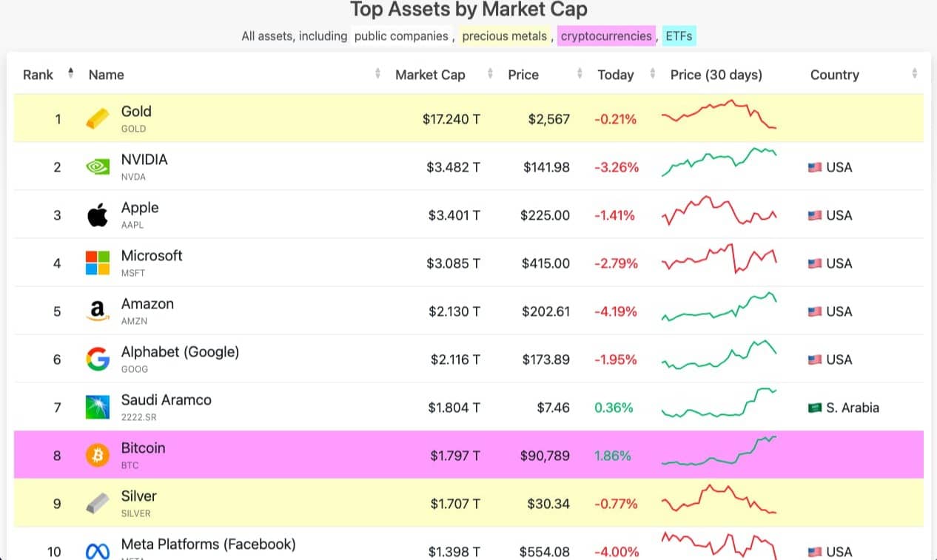Click the Amazon logo icon
Viewport: 937px width, 560px height.
point(97,311)
